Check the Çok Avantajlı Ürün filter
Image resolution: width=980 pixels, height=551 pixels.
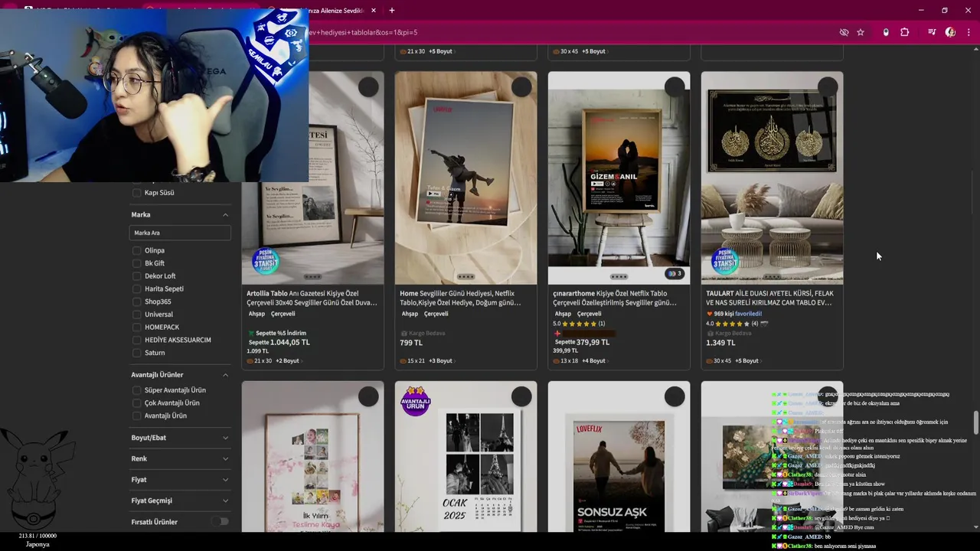(x=137, y=403)
